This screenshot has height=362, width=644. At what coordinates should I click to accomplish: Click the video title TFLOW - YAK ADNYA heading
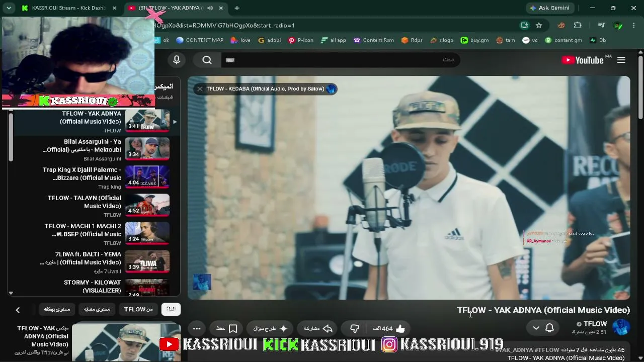(x=543, y=310)
